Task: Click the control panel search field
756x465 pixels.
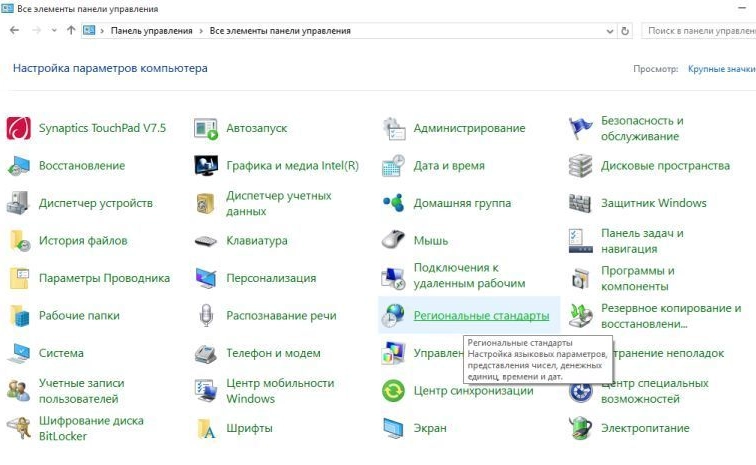Action: 698,31
